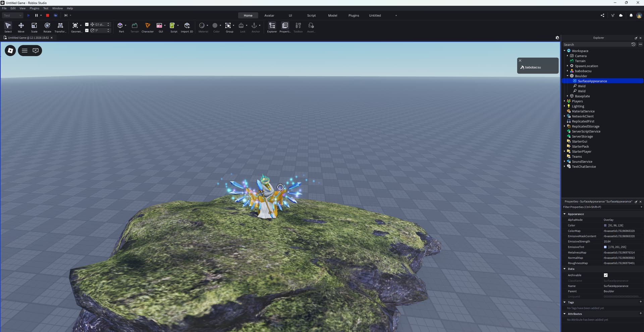Open Import 3D

pos(187,27)
